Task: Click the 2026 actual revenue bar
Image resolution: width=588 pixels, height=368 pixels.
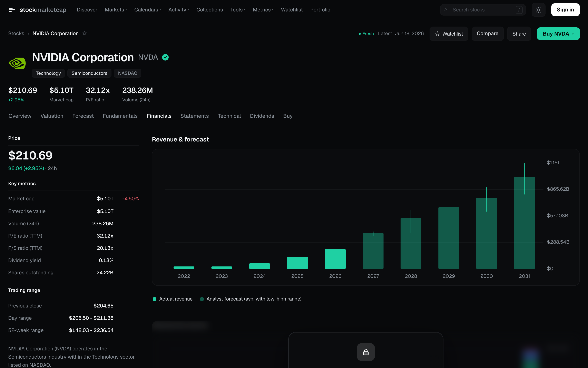Action: tap(335, 259)
